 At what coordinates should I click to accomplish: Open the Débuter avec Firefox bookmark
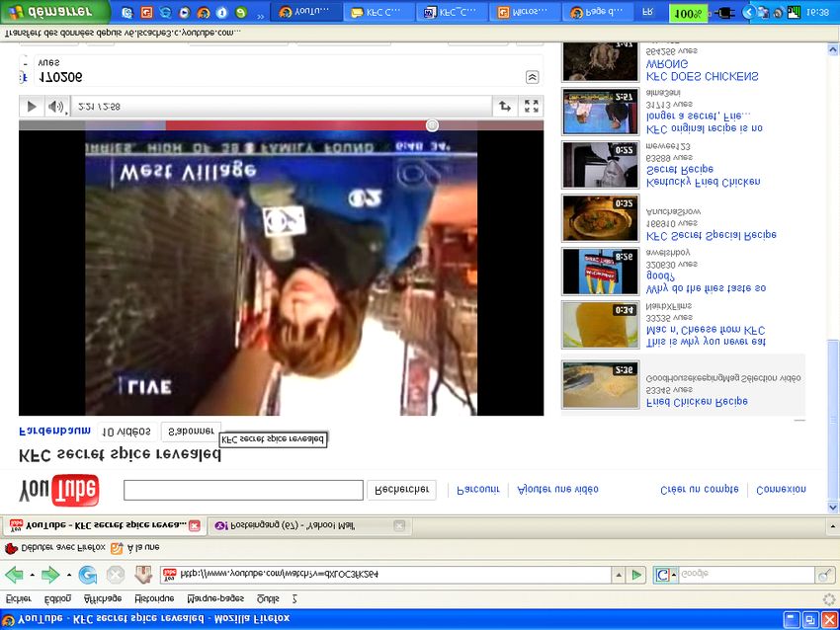55,548
